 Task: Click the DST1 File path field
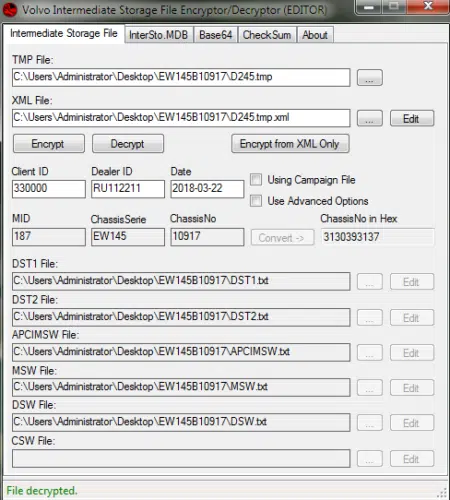181,281
